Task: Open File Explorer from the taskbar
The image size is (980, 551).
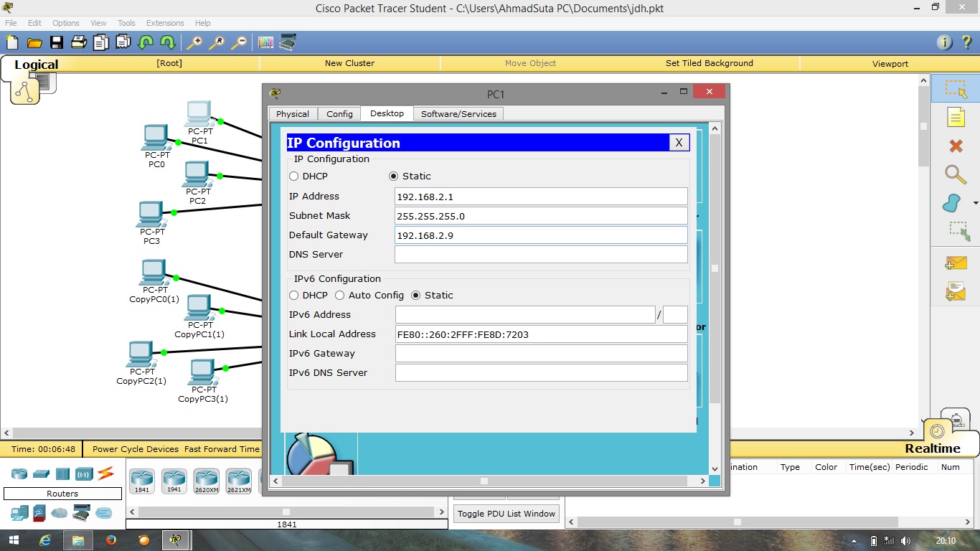Action: [78, 540]
